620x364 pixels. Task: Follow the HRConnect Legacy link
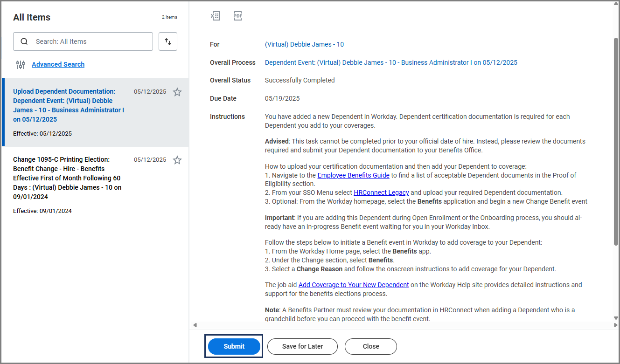(x=381, y=192)
